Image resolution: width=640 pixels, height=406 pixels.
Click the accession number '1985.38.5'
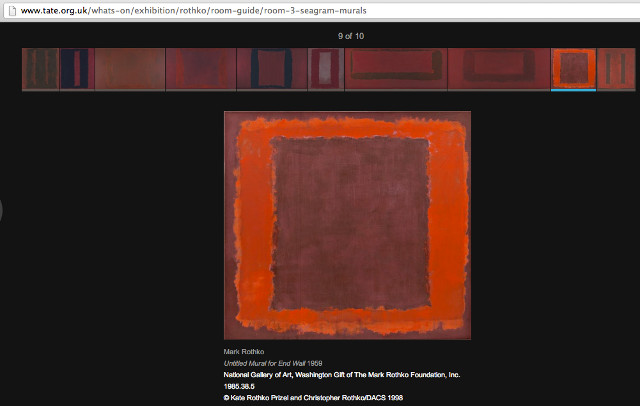239,386
